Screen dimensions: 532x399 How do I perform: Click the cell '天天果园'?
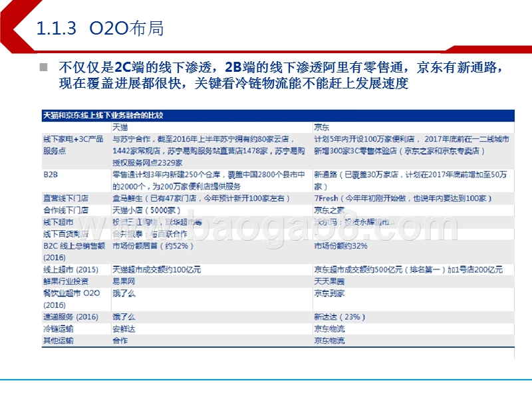pos(329,281)
